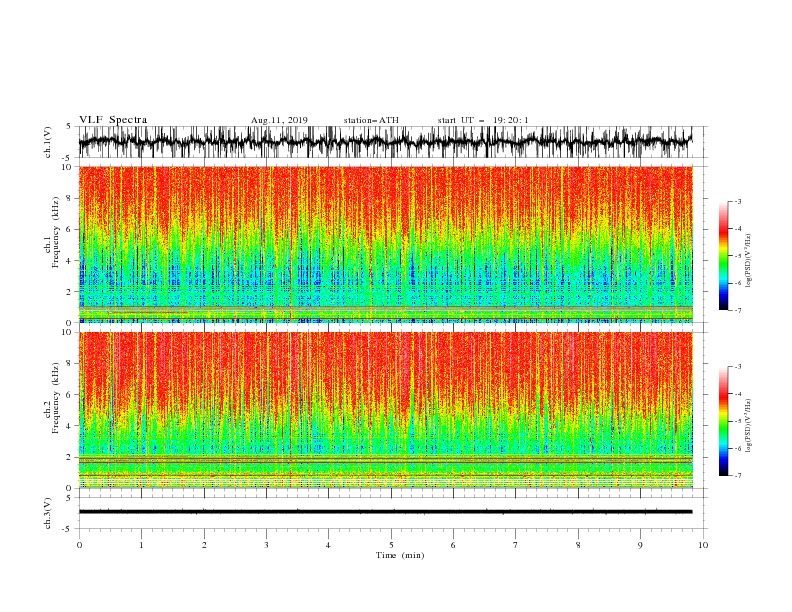Screen dimensions: 792x612
Task: Click the ch.1 voltage waveform trace
Action: pos(385,141)
